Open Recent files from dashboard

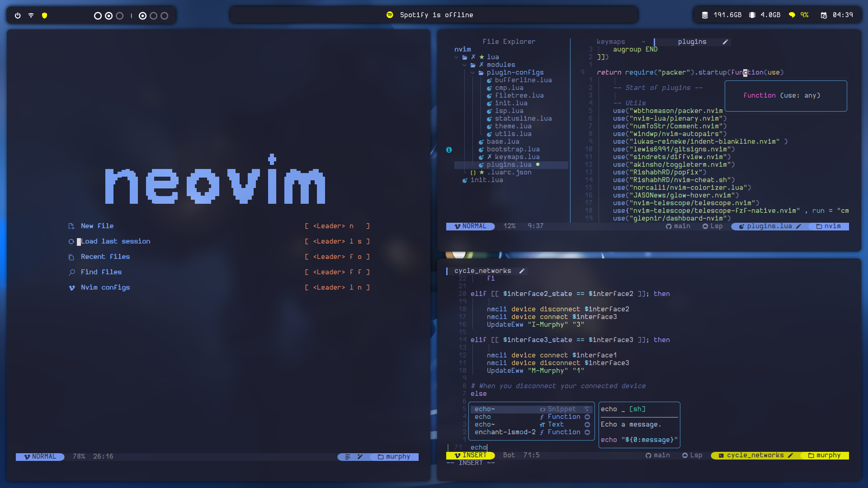(x=105, y=257)
